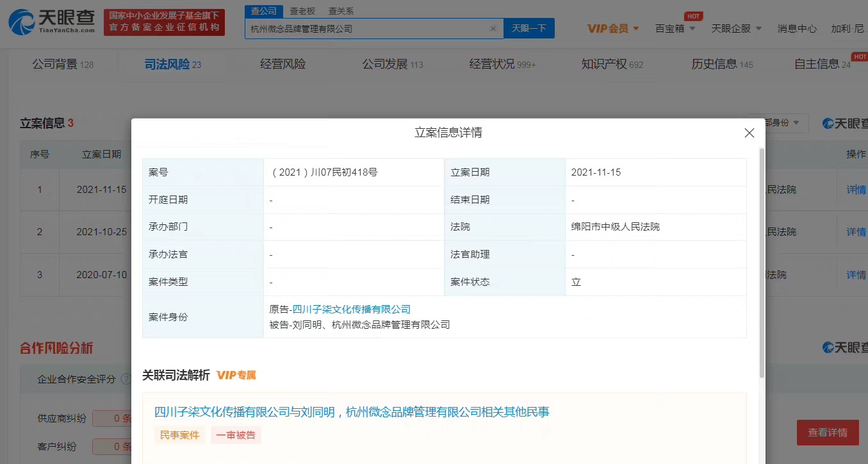Expand the VIP会员 dropdown
This screenshot has width=868, height=464.
click(x=613, y=28)
